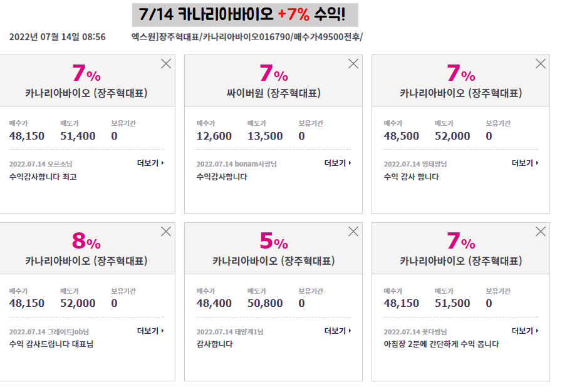Select the comment 아침장 2분에 간단하게 수익 봅니다

click(441, 344)
